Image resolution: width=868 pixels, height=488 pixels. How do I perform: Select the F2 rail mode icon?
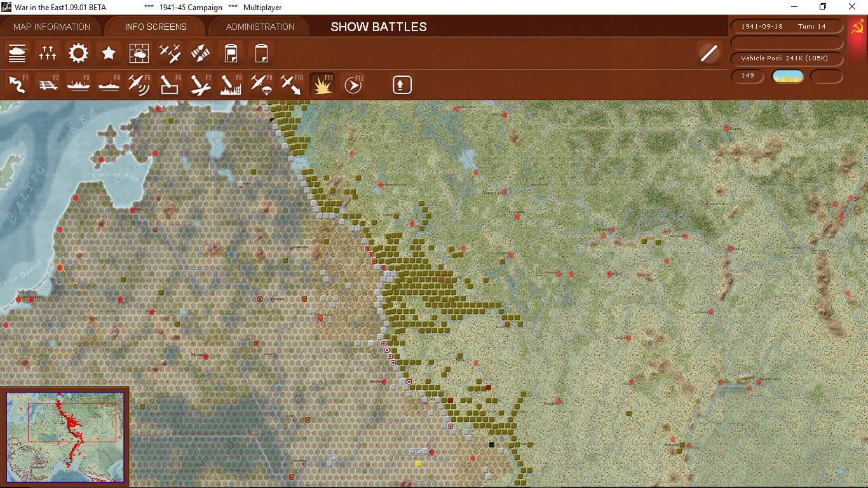tap(48, 84)
